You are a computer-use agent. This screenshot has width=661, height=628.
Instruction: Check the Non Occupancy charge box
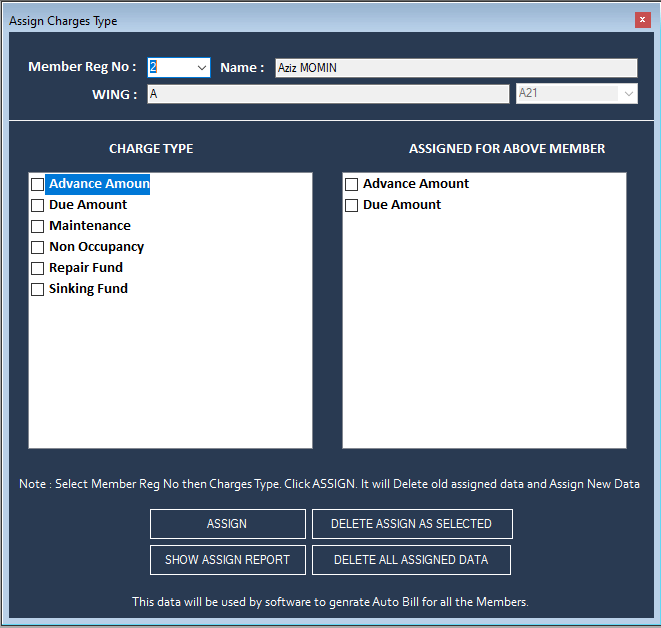[38, 247]
